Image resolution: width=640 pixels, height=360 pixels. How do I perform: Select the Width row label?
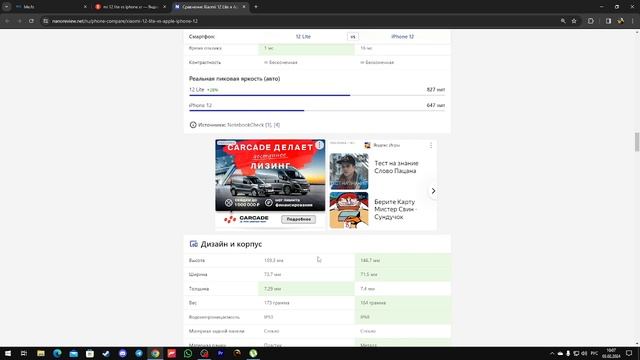click(x=198, y=275)
